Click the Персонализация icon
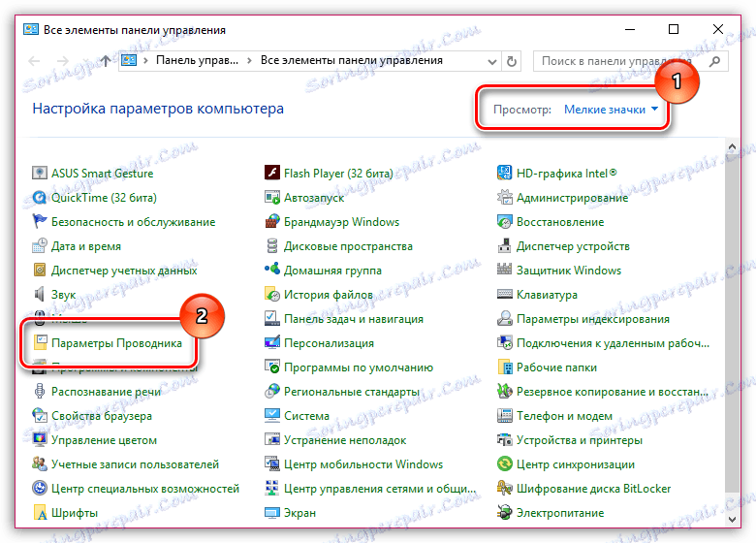Viewport: 756px width, 543px height. click(x=272, y=343)
